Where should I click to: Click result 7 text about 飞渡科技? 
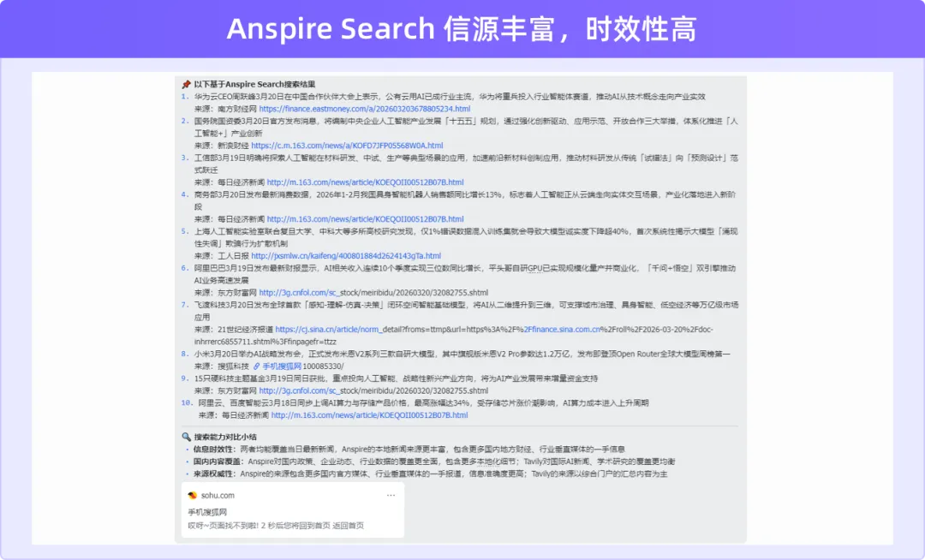pyautogui.click(x=466, y=311)
